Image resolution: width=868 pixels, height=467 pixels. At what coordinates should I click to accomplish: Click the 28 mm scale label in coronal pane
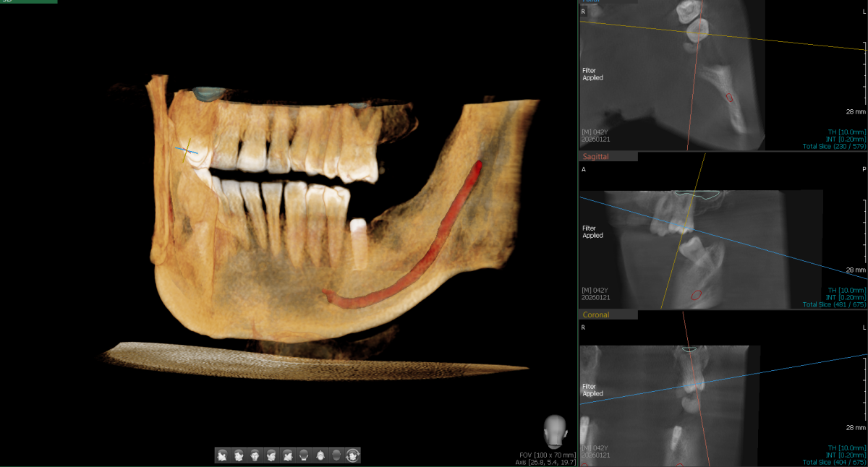pos(855,428)
